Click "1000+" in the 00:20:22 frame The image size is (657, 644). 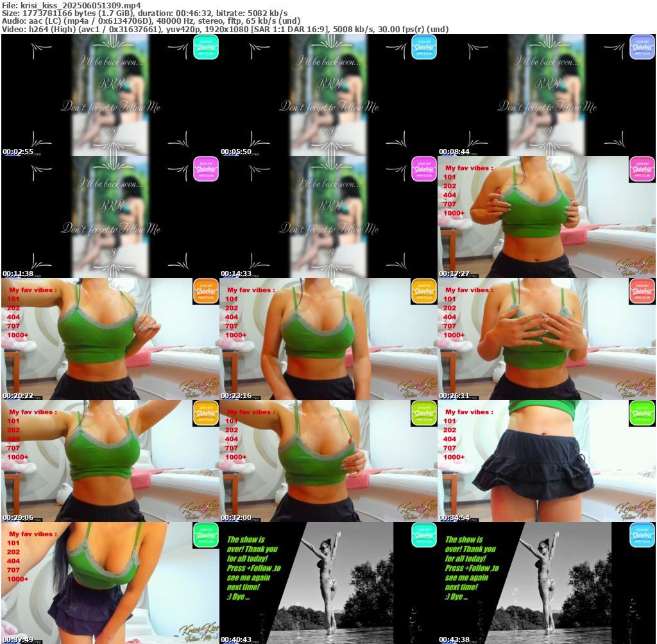[x=17, y=335]
